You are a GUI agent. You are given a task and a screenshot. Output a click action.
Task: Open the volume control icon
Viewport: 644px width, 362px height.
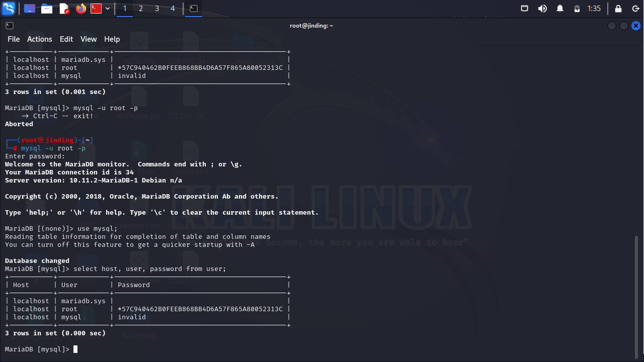(x=542, y=9)
